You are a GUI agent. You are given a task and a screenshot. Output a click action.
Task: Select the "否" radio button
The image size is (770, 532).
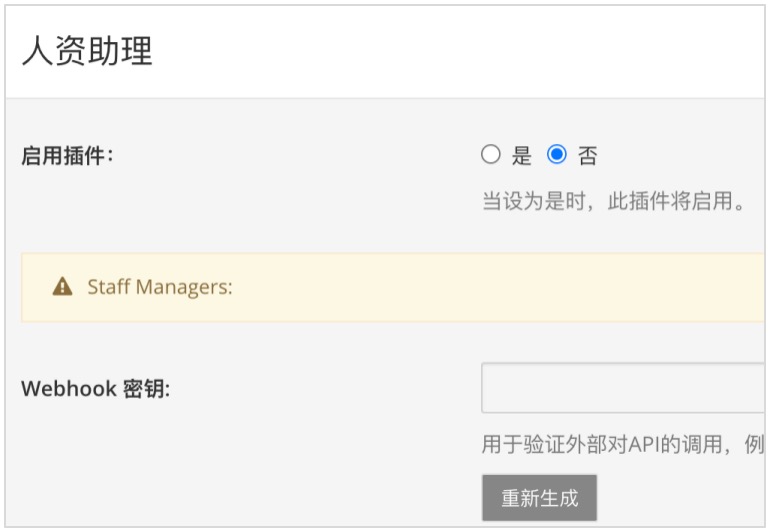pos(556,154)
